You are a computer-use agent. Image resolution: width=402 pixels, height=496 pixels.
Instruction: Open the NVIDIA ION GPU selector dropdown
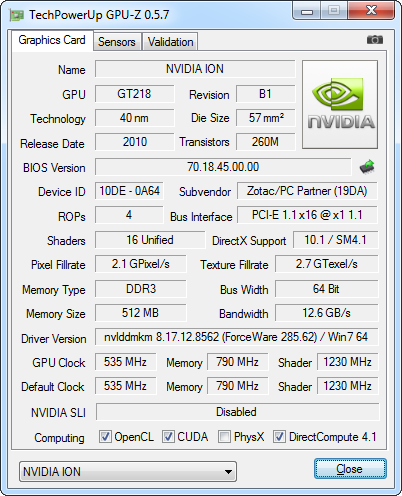[128, 471]
